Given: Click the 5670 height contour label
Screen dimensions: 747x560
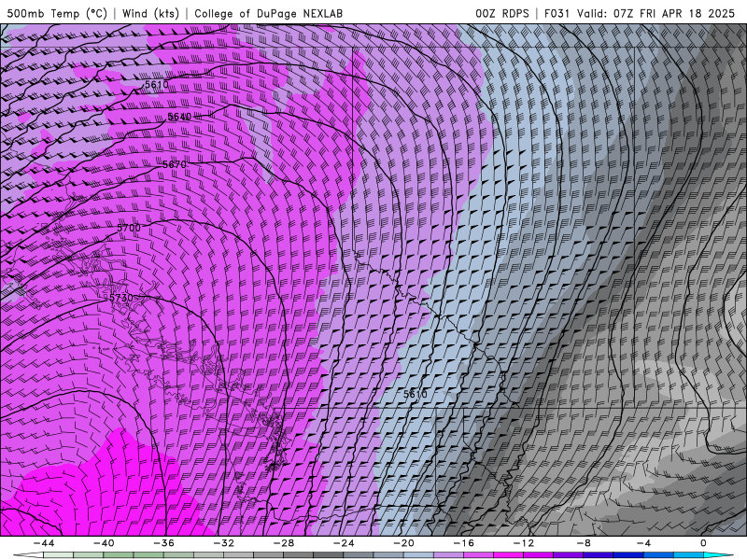Looking at the screenshot, I should 175,164.
